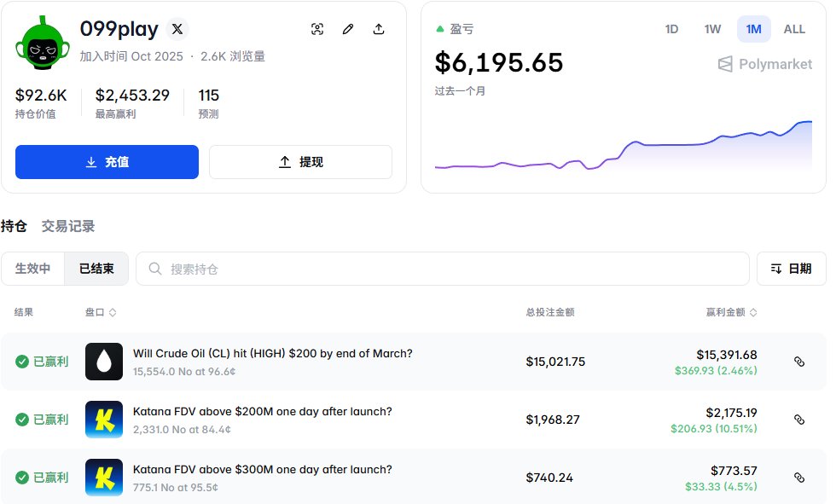Image resolution: width=836 pixels, height=504 pixels.
Task: Show ALL time profit range
Action: click(794, 29)
